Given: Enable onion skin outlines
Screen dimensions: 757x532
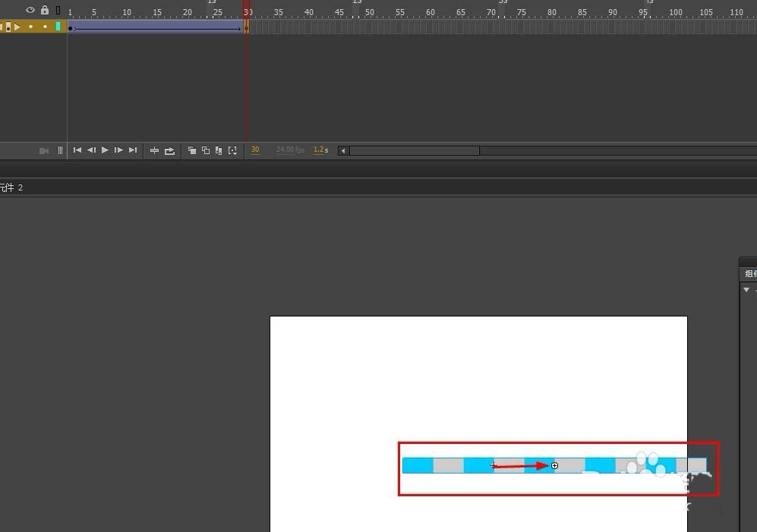Looking at the screenshot, I should 206,150.
